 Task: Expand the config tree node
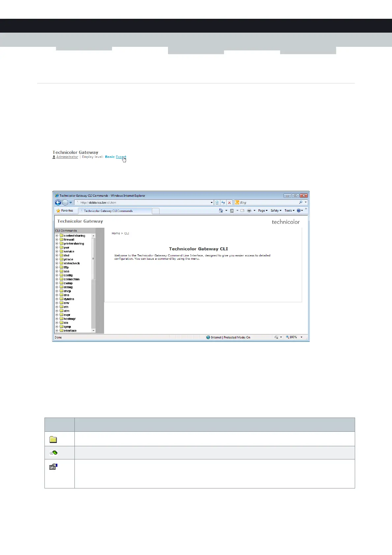(x=57, y=275)
